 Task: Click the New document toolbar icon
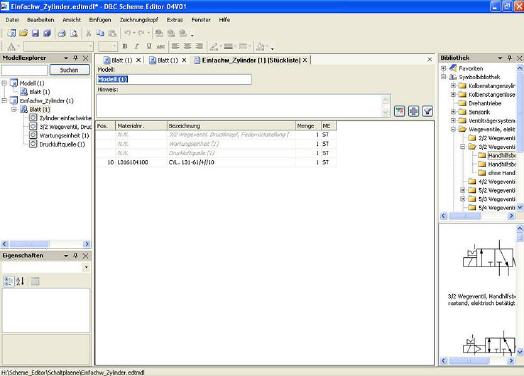pos(12,33)
